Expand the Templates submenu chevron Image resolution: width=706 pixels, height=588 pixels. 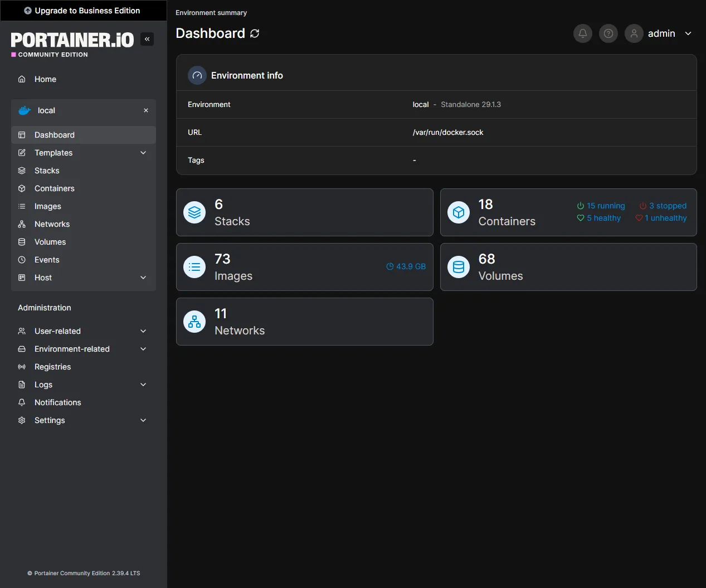[x=143, y=153]
